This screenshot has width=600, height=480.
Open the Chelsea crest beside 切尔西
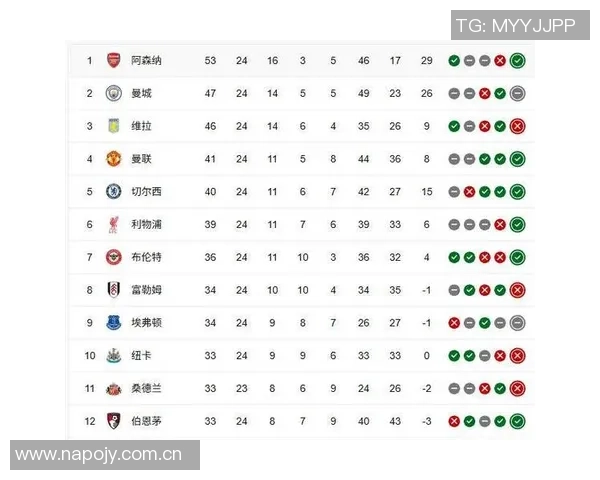pyautogui.click(x=113, y=192)
